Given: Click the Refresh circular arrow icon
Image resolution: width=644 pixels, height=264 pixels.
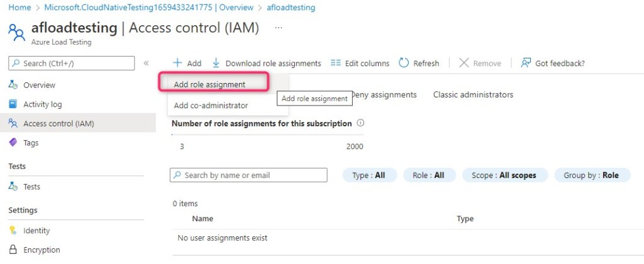Looking at the screenshot, I should click(x=404, y=63).
